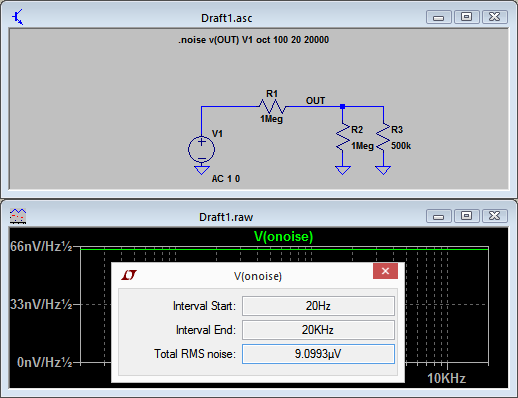Click the ground symbol below R3
Screen dimensions: 518x398
pyautogui.click(x=383, y=170)
